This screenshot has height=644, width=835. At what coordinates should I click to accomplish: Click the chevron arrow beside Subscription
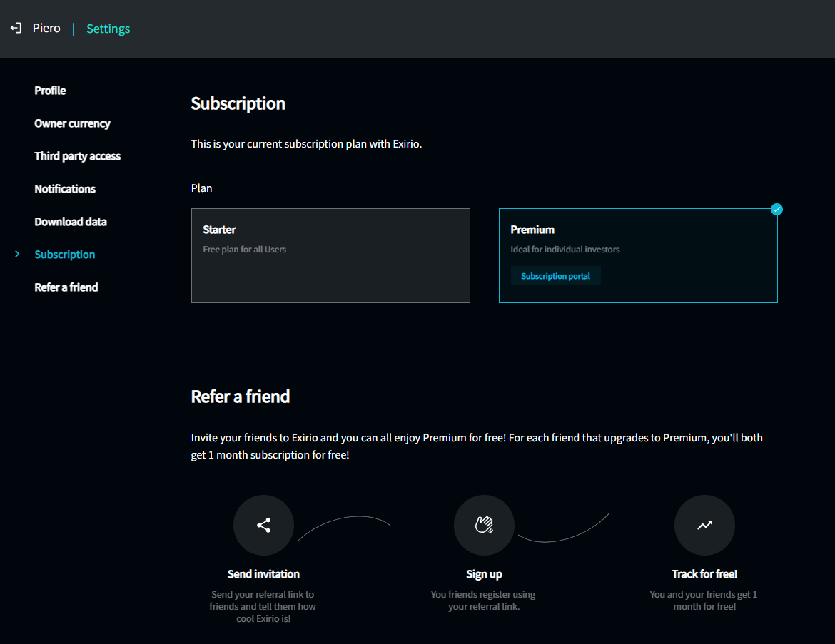pos(17,255)
